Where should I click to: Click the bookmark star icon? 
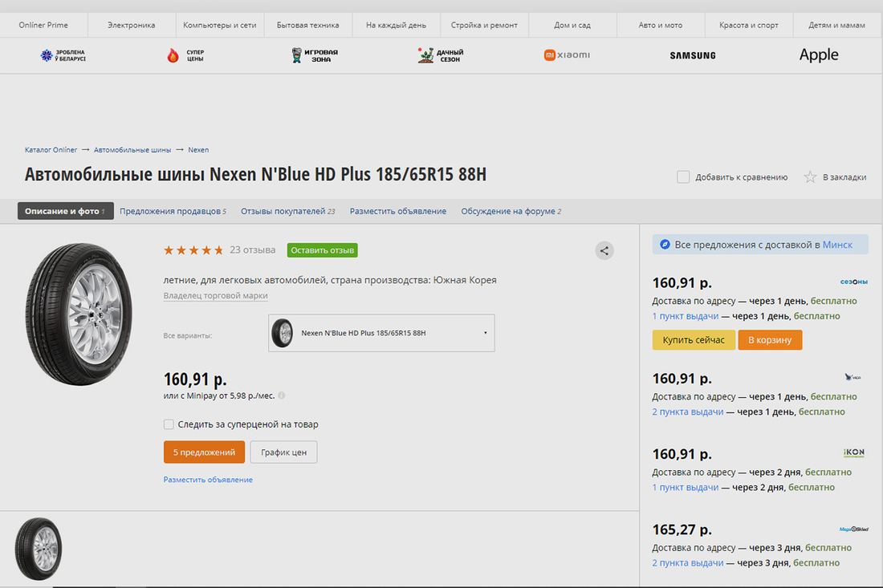810,177
